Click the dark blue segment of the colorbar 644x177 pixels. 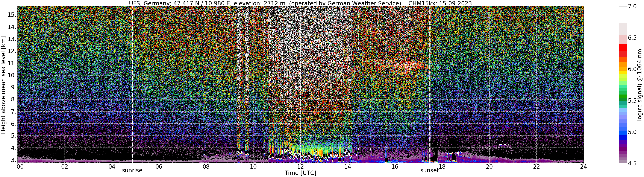[x=623, y=137]
